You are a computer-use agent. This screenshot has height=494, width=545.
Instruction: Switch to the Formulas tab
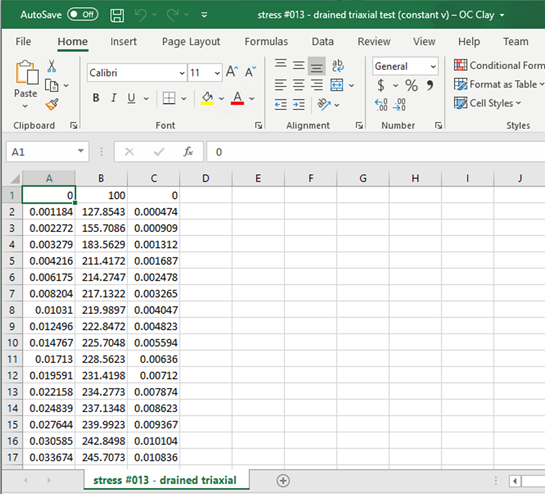[x=266, y=42]
